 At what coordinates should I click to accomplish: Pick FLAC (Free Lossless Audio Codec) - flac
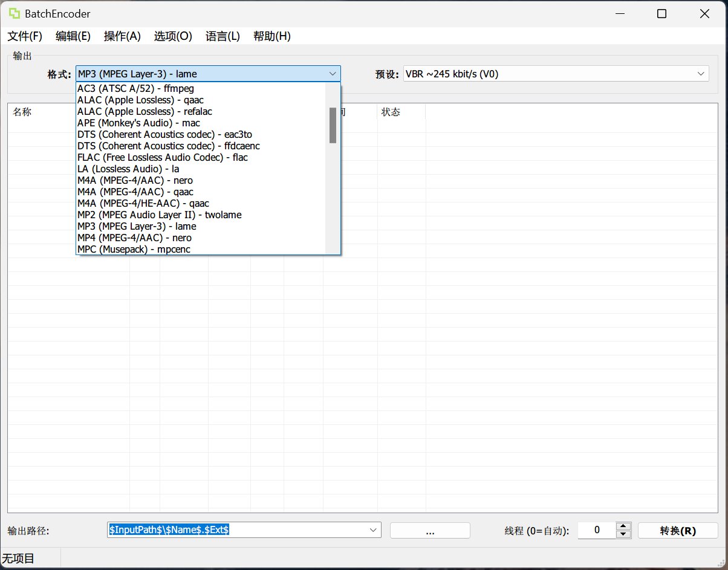point(201,158)
